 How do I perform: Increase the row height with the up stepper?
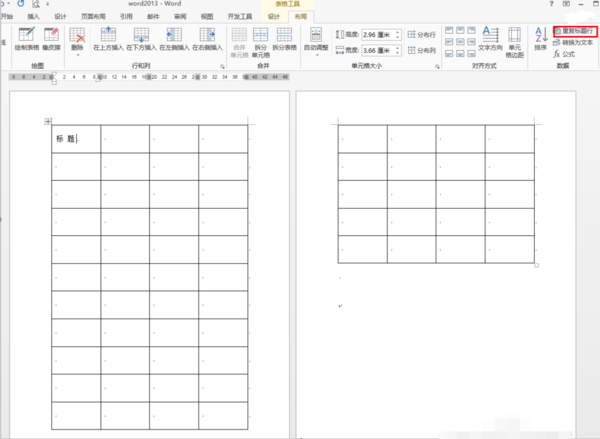point(398,32)
